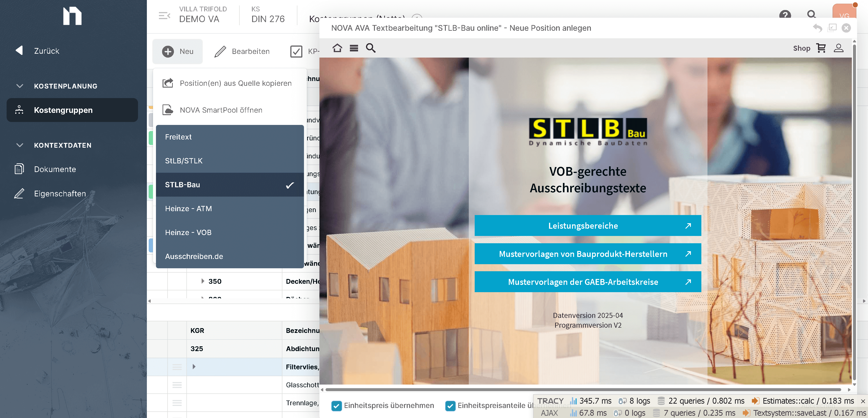Image resolution: width=868 pixels, height=418 pixels.
Task: Collapse the KOSTENPLANUNG section
Action: click(x=20, y=86)
